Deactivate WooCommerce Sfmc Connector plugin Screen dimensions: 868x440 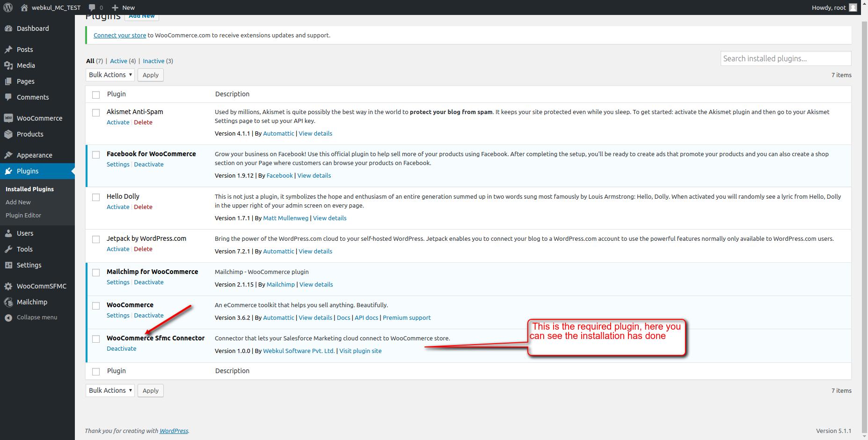click(122, 348)
